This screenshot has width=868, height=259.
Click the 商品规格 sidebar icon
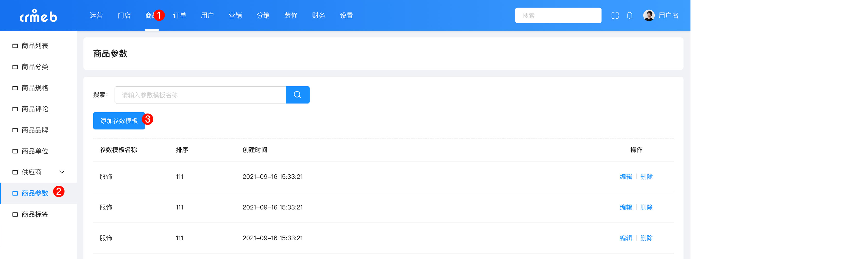point(15,88)
